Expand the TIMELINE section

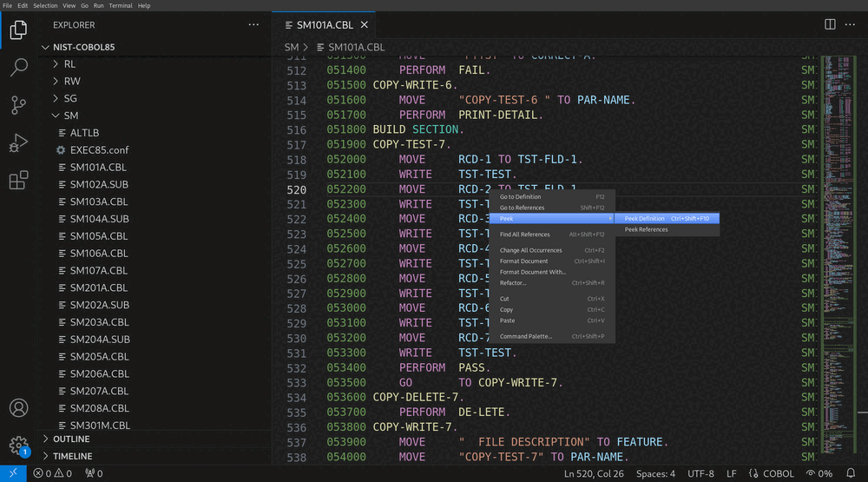coord(72,456)
